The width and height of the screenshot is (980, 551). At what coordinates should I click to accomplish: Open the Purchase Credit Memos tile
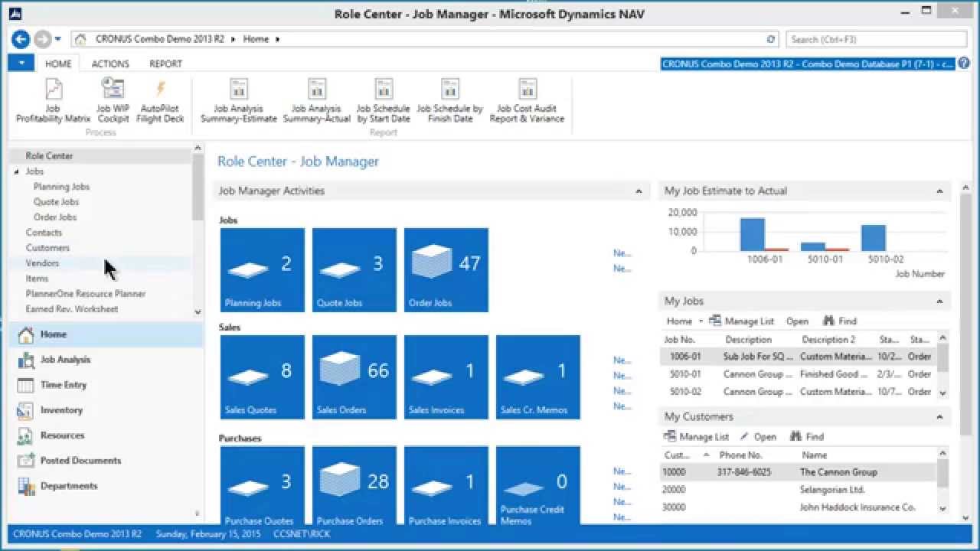coord(538,487)
